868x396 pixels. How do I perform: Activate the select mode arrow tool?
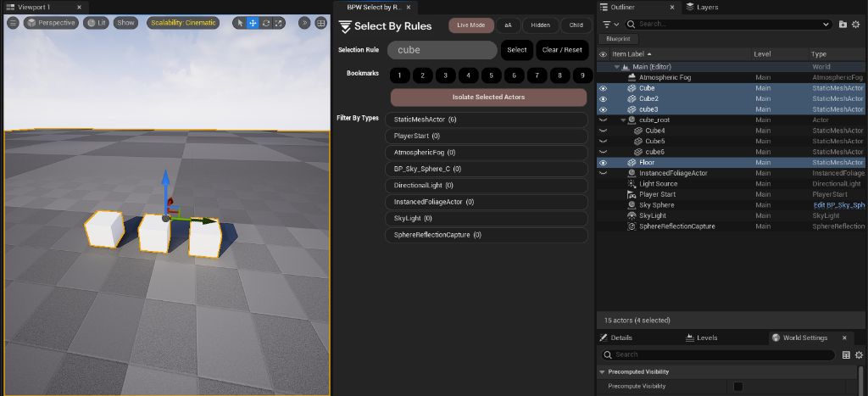239,23
